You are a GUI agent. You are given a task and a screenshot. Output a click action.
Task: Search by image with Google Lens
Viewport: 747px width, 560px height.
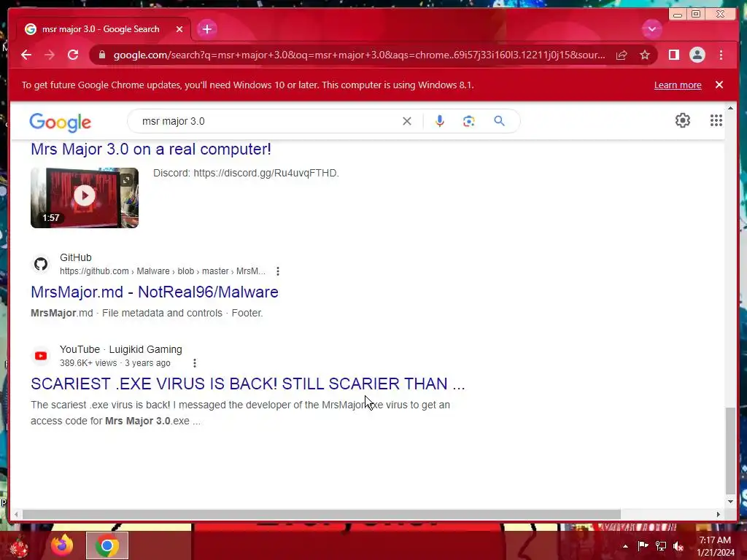[469, 121]
